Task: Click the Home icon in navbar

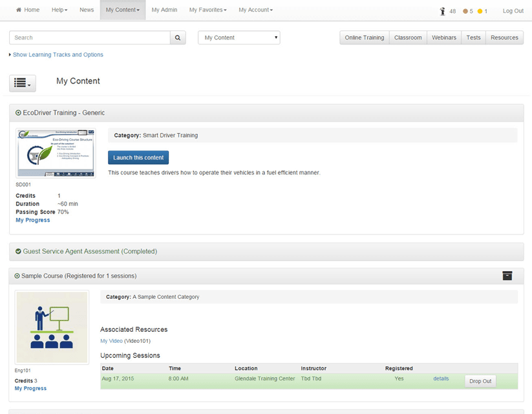Action: (19, 10)
